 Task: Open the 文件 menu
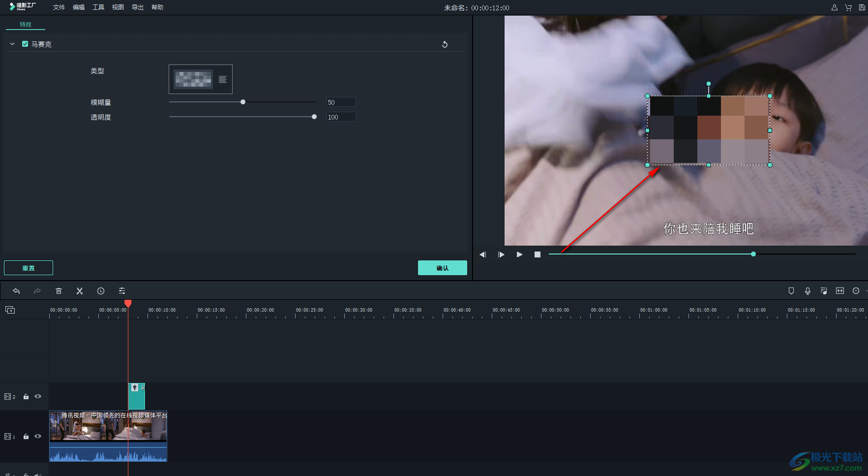[x=59, y=7]
